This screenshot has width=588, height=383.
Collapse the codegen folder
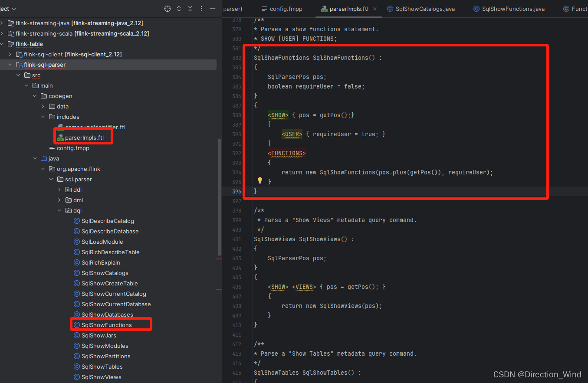35,96
